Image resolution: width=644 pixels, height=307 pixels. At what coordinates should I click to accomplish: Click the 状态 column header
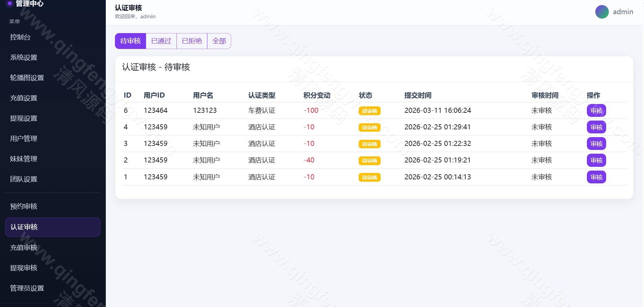click(x=365, y=95)
